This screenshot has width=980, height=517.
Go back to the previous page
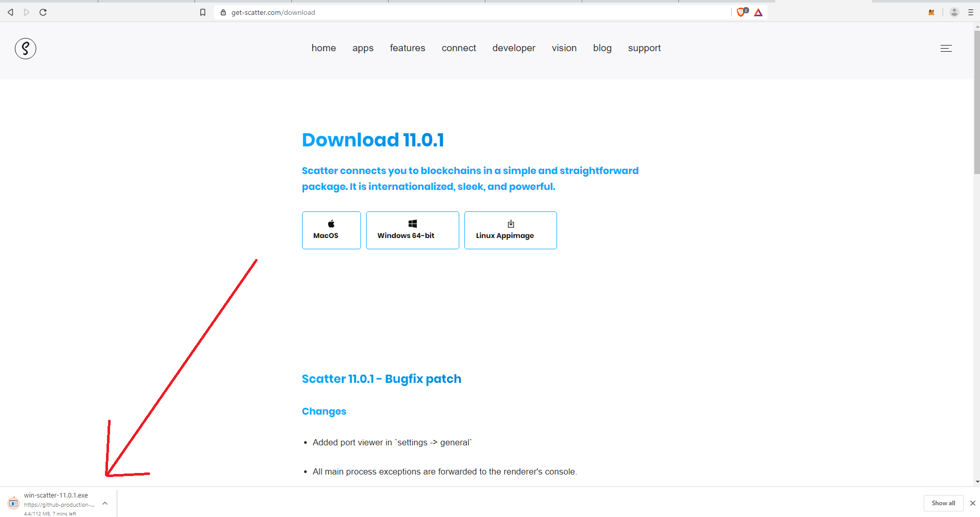click(x=10, y=12)
